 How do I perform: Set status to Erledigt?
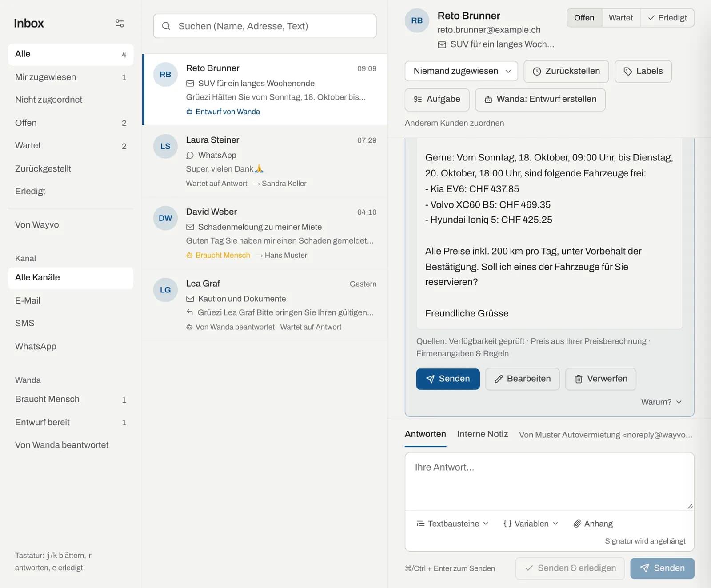pyautogui.click(x=667, y=18)
